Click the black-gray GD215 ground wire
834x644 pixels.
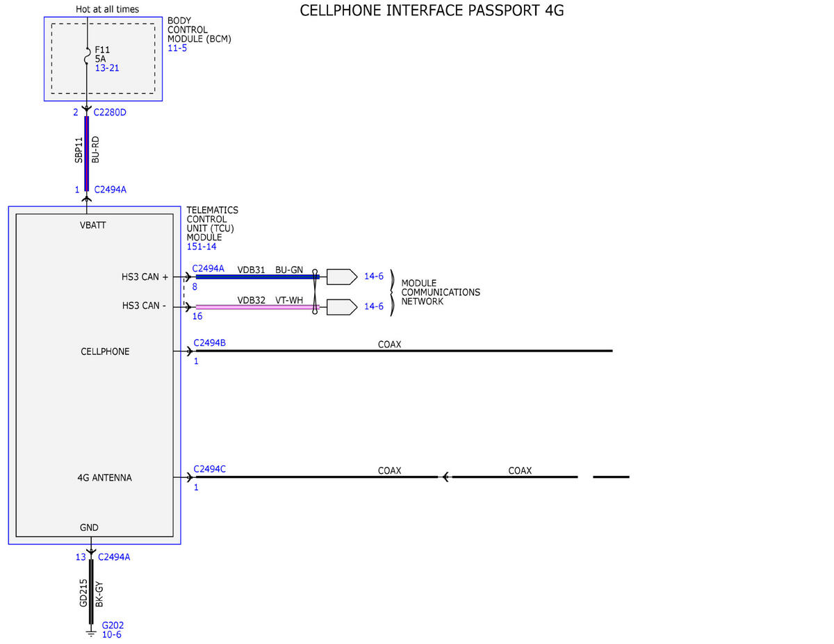(x=91, y=591)
